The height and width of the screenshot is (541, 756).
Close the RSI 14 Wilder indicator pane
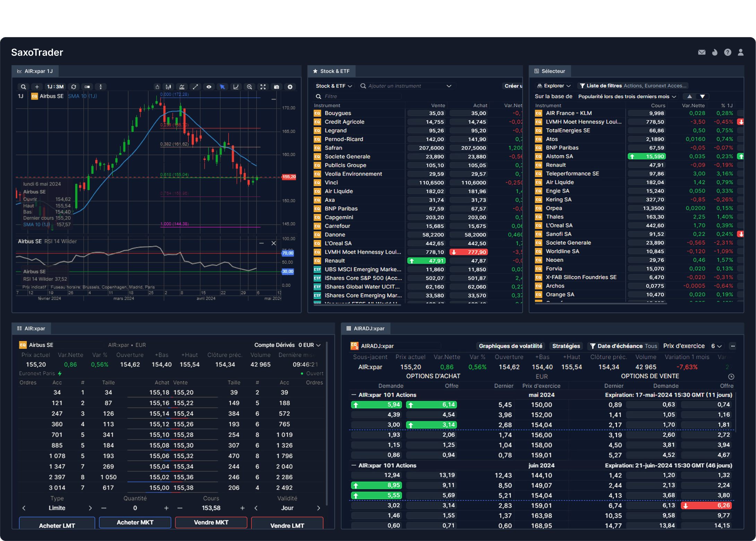pos(274,243)
